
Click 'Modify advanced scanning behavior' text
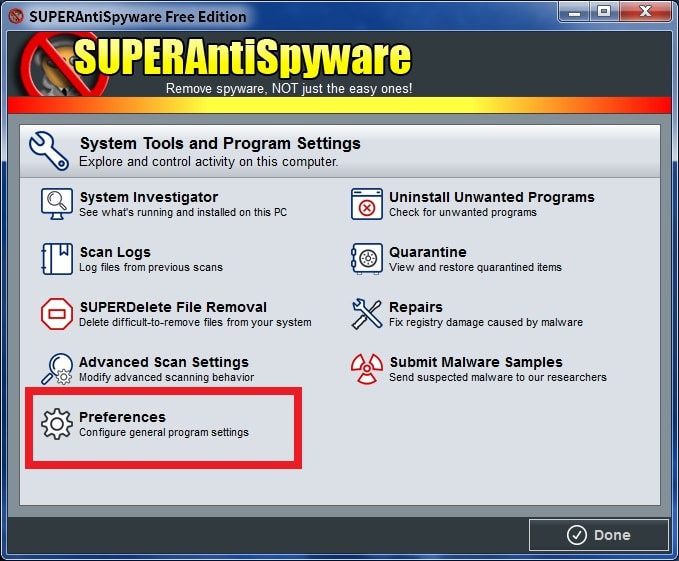click(166, 377)
